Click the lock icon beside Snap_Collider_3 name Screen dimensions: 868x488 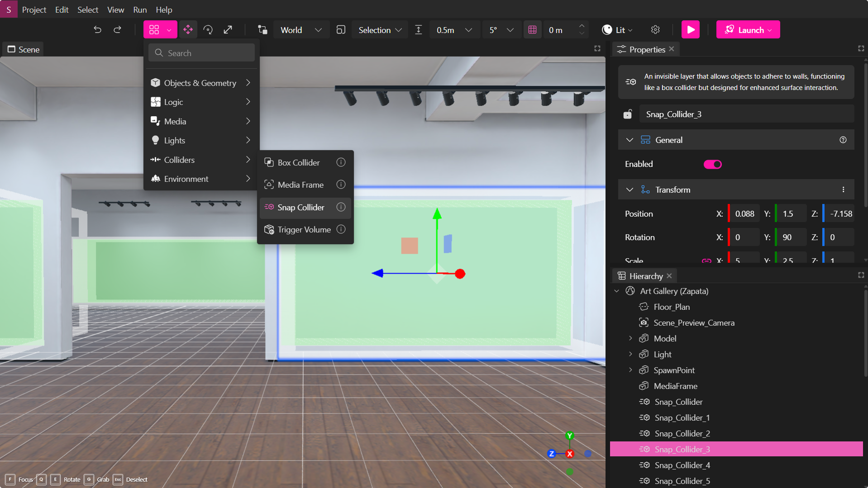click(628, 114)
